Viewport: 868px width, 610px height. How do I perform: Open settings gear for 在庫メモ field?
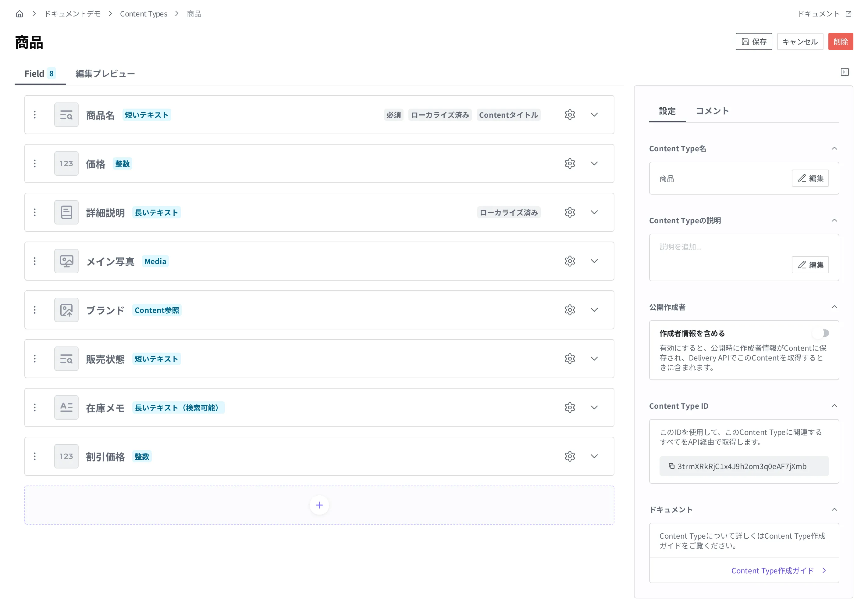(570, 407)
